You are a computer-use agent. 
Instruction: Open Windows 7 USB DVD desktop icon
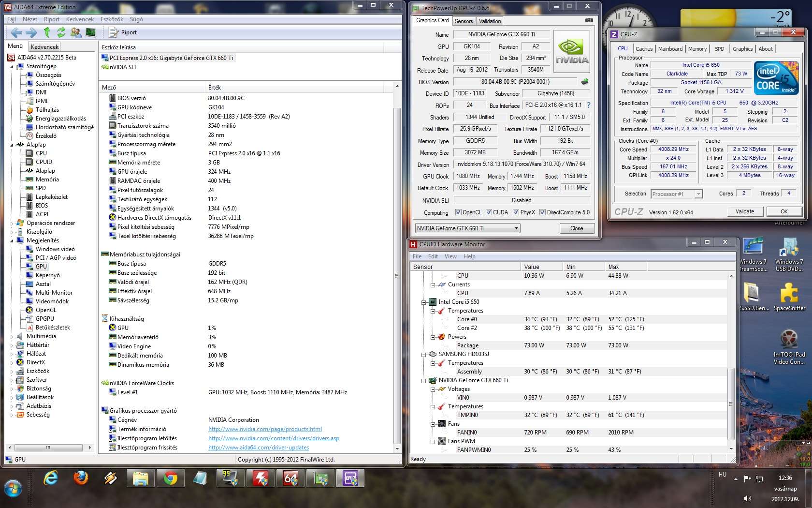[789, 254]
